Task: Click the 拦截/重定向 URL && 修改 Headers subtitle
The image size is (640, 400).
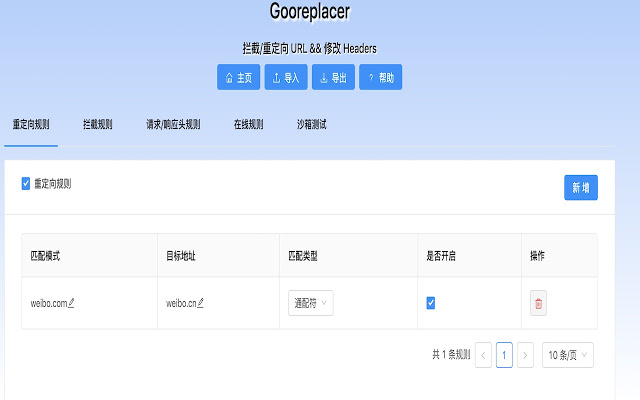Action: tap(309, 49)
